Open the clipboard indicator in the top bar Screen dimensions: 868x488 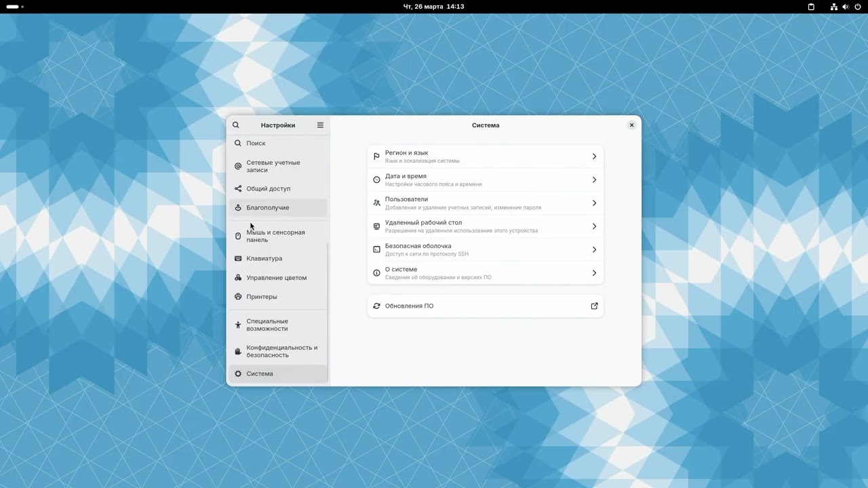click(x=811, y=7)
